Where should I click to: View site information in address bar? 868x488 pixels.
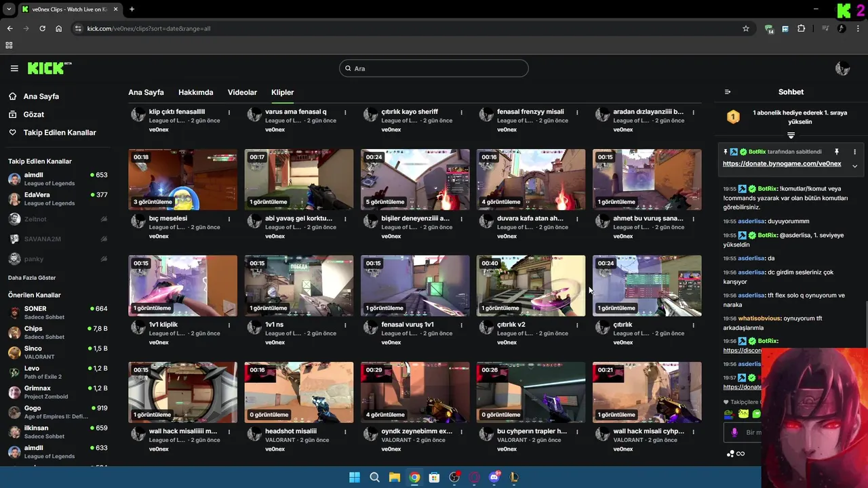tap(78, 28)
